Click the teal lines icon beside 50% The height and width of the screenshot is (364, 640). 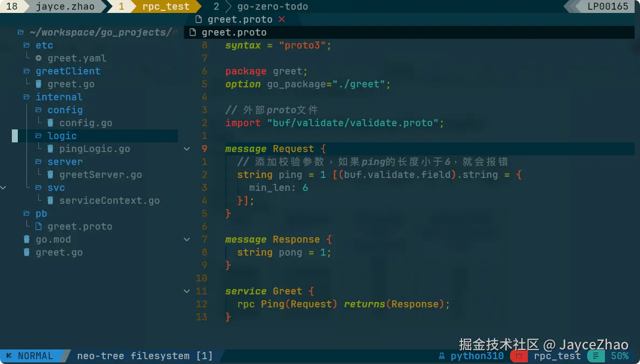(x=595, y=356)
